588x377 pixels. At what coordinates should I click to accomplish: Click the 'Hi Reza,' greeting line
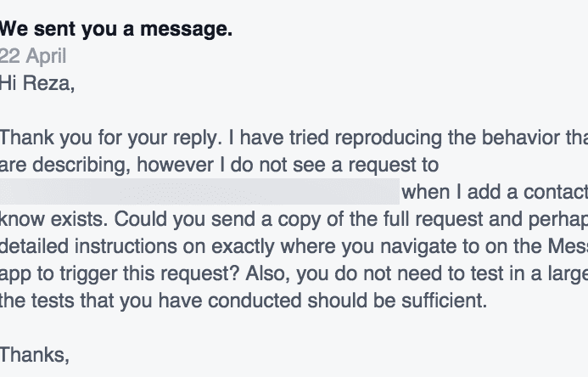pyautogui.click(x=37, y=83)
